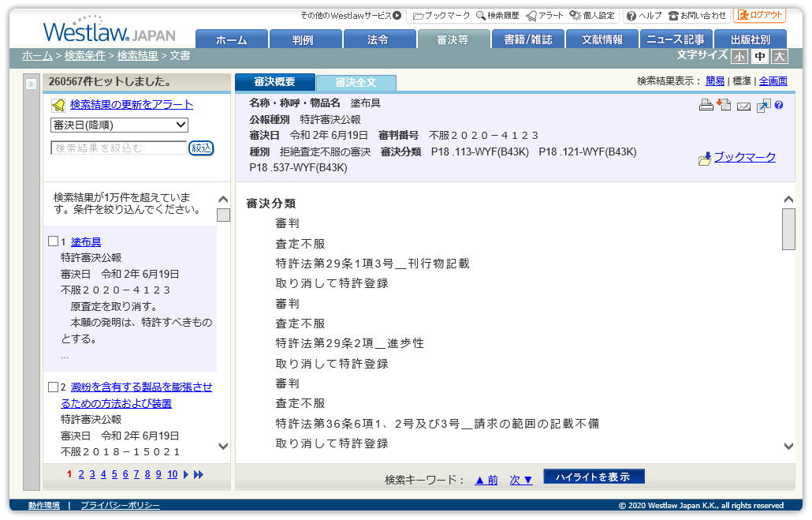The width and height of the screenshot is (812, 520).
Task: Open the print view icon
Action: pyautogui.click(x=706, y=105)
